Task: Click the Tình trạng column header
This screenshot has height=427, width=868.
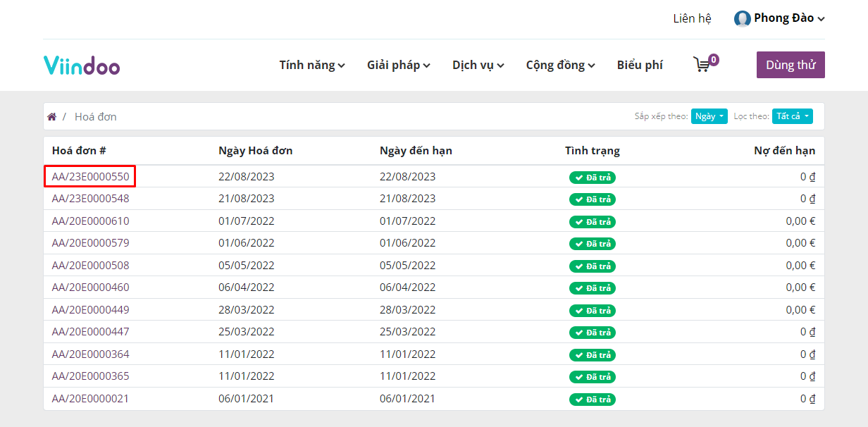Action: tap(593, 151)
